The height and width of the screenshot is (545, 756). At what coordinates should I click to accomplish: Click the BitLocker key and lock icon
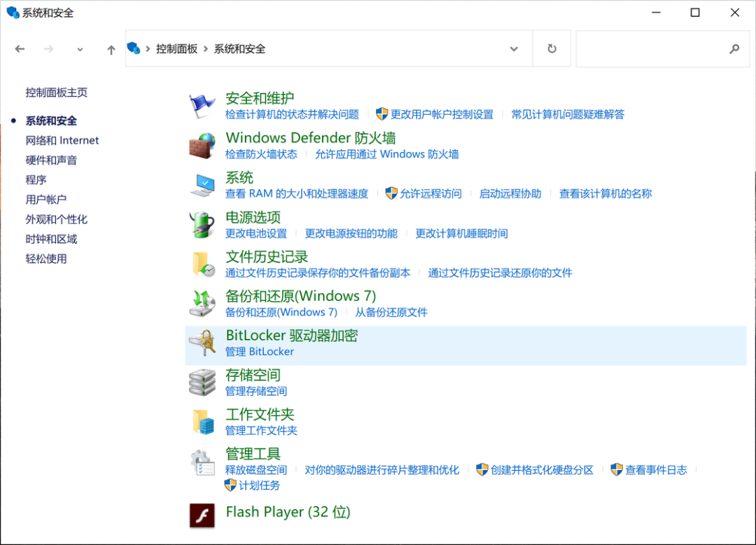[x=202, y=343]
